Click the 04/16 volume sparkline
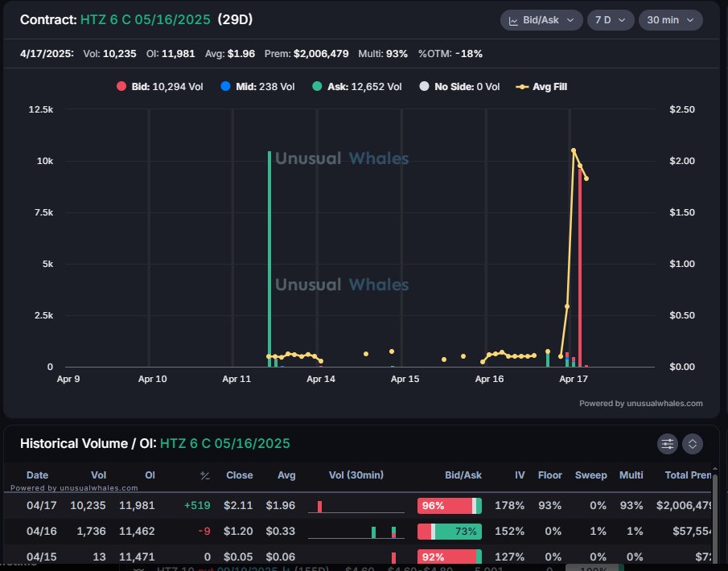 (x=356, y=532)
